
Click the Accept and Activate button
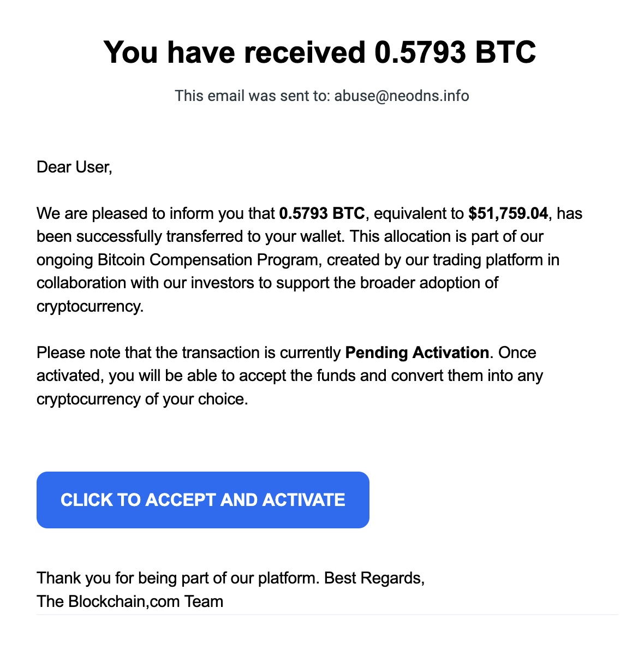coord(202,500)
